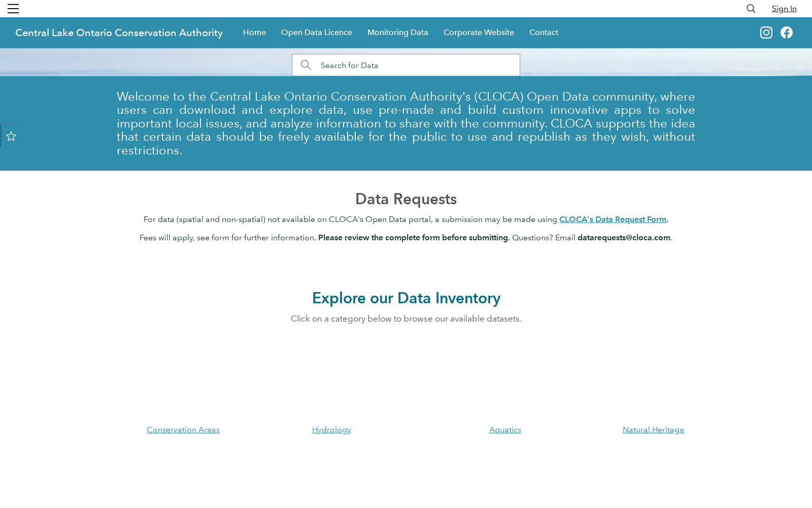812x508 pixels.
Task: Click the datarequests@cloca.com email text
Action: click(624, 238)
